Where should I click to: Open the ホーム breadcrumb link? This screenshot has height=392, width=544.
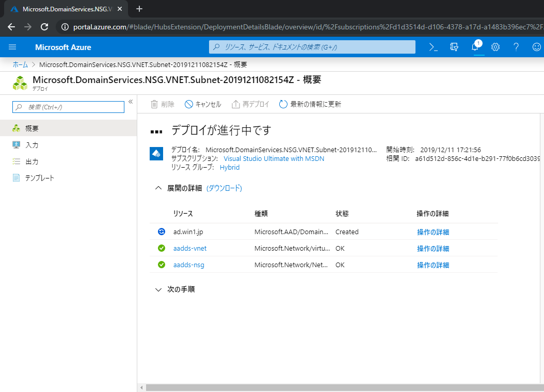(20, 65)
